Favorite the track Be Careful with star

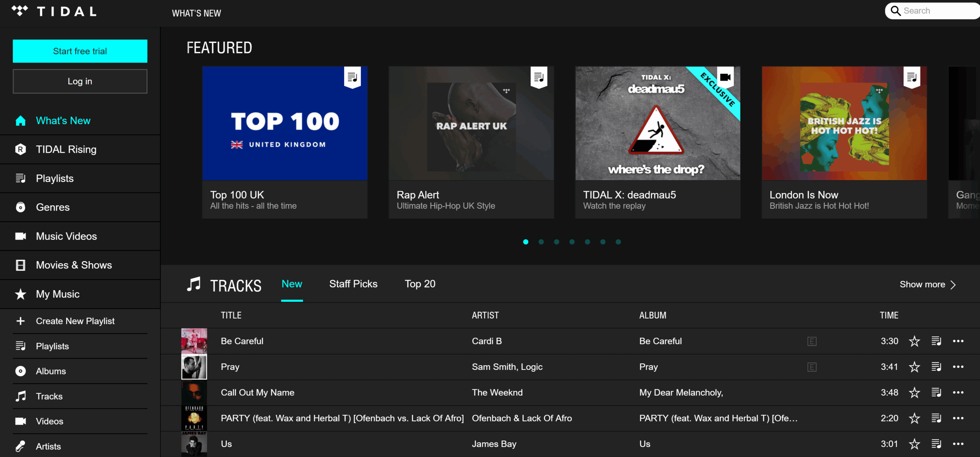(915, 341)
